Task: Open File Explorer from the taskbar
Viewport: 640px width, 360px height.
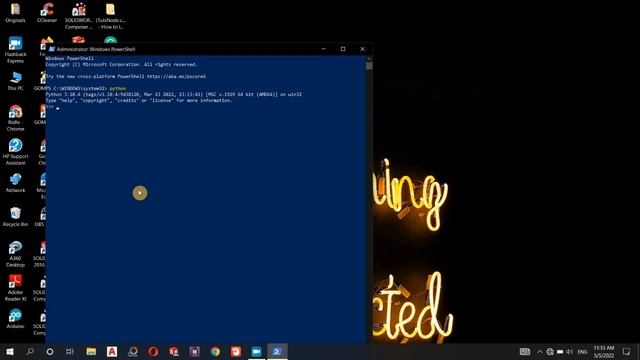Action: [91, 351]
